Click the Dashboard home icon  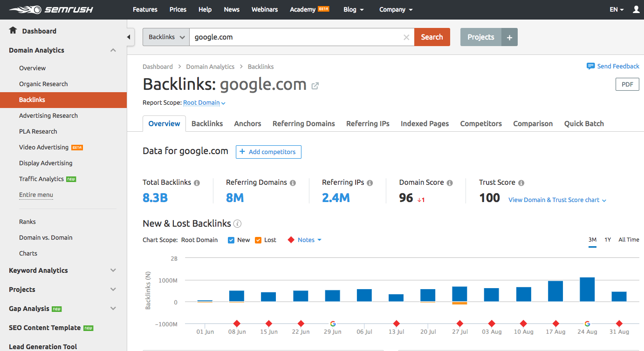coord(13,30)
